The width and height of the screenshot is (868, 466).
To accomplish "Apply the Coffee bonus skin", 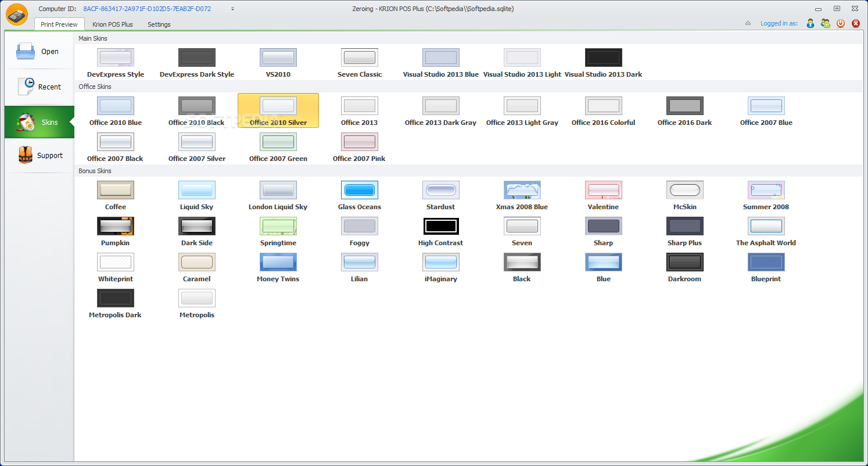I will pos(116,195).
